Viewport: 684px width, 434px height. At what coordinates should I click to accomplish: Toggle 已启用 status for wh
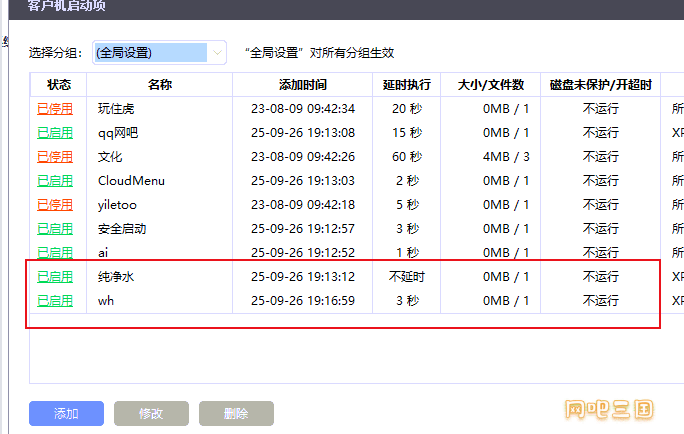(55, 300)
